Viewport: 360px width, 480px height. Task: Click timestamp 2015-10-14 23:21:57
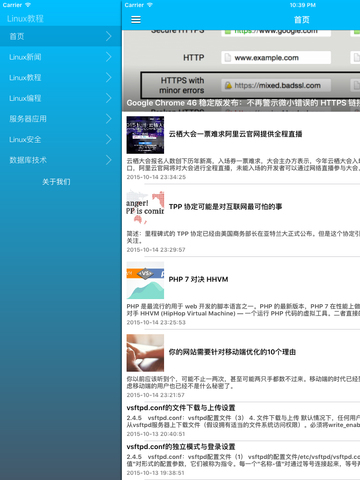coord(155,395)
